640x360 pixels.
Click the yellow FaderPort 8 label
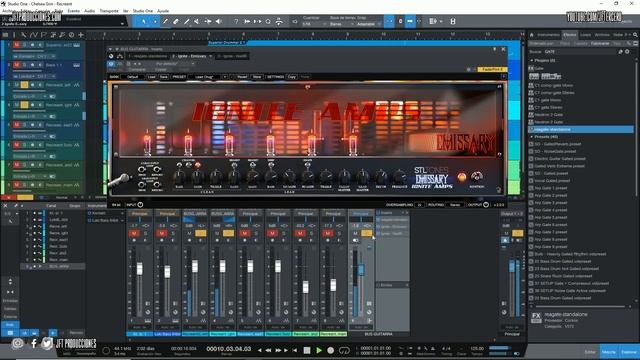(x=492, y=69)
